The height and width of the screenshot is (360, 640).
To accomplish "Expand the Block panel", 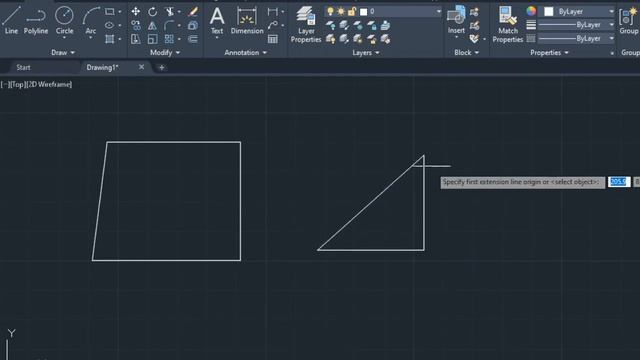I will (467, 53).
